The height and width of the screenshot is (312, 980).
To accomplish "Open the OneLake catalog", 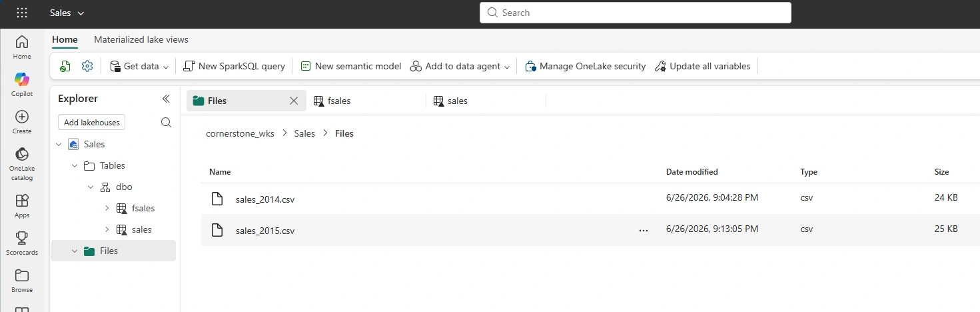I will click(x=22, y=163).
